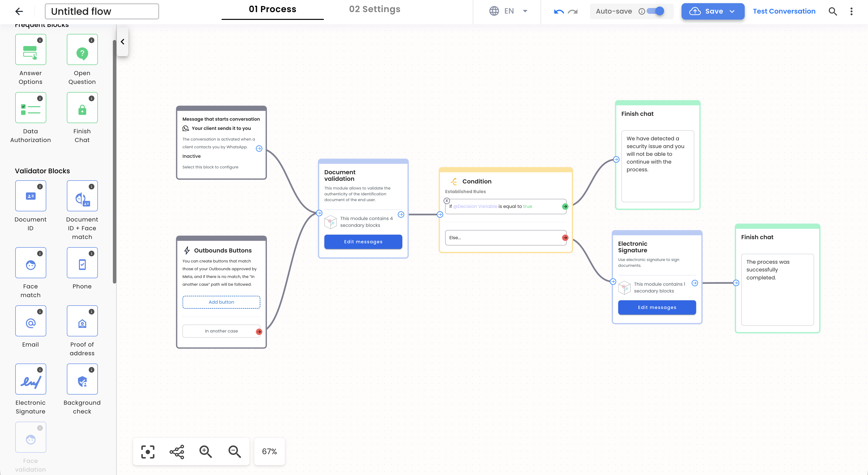The height and width of the screenshot is (475, 868).
Task: Remove the Decision Variable rule with X
Action: (x=447, y=201)
